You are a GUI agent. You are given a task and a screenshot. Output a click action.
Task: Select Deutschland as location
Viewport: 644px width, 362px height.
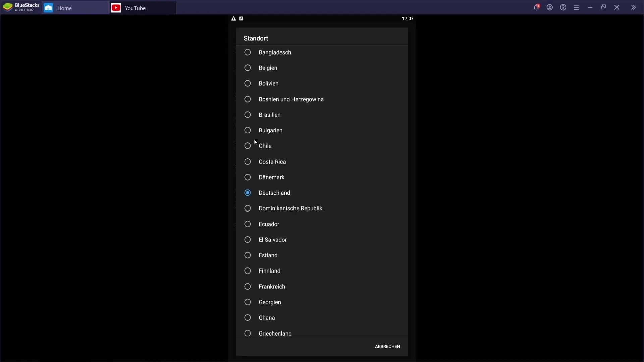tap(248, 193)
